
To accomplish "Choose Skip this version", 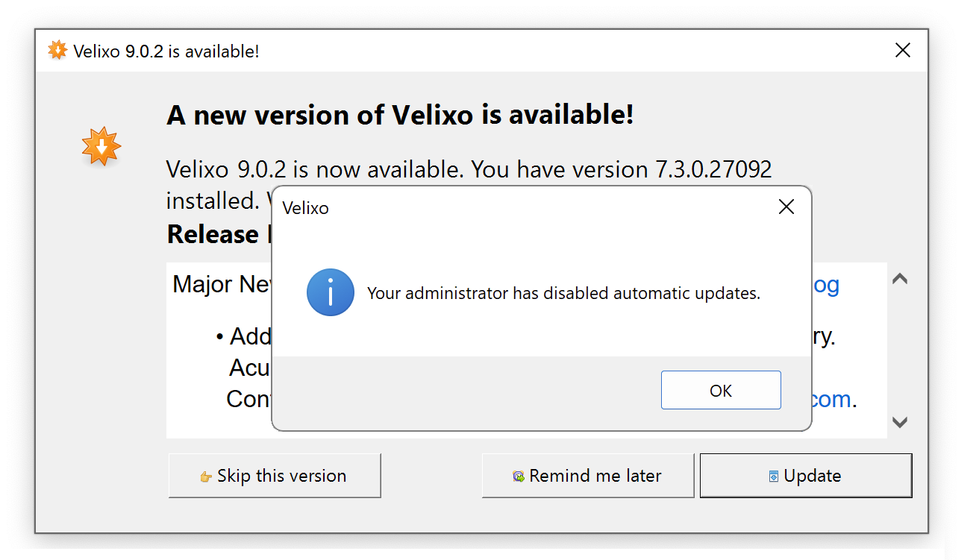I will click(275, 476).
